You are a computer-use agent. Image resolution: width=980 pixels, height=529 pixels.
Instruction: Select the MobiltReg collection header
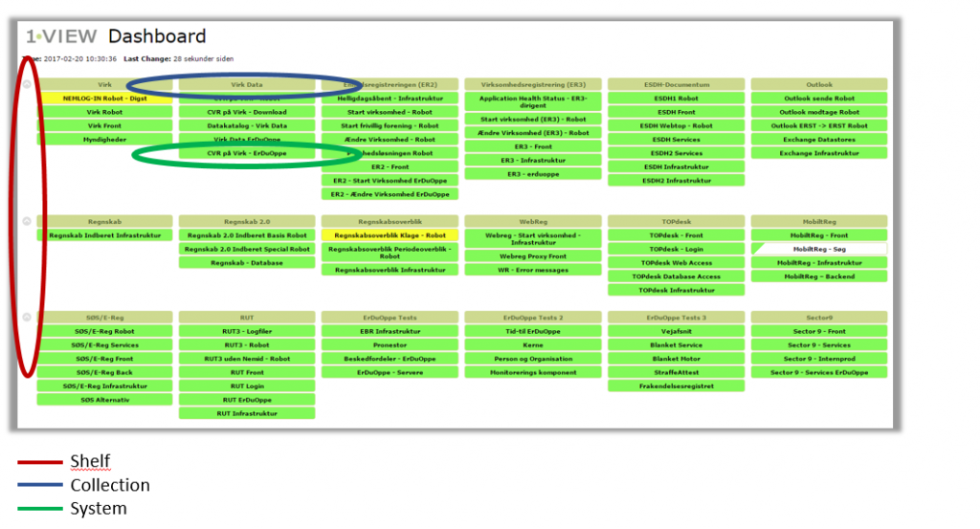coord(819,221)
